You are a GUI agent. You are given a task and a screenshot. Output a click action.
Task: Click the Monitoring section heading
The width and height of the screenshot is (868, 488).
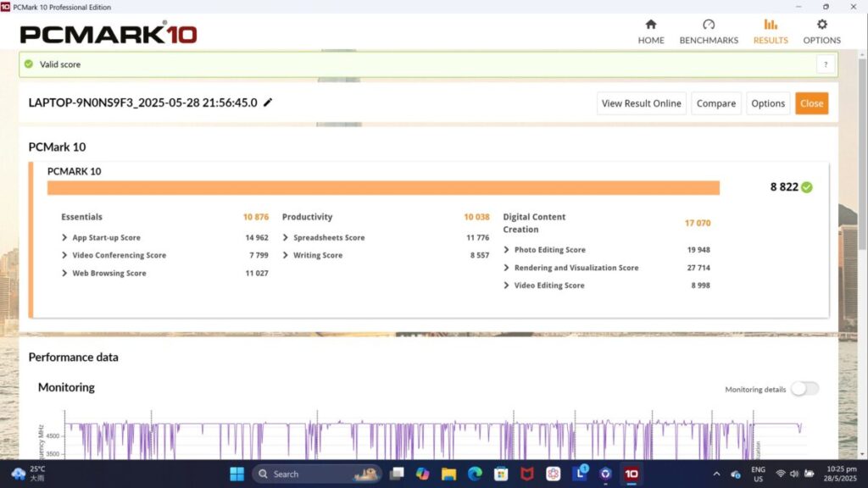coord(66,387)
